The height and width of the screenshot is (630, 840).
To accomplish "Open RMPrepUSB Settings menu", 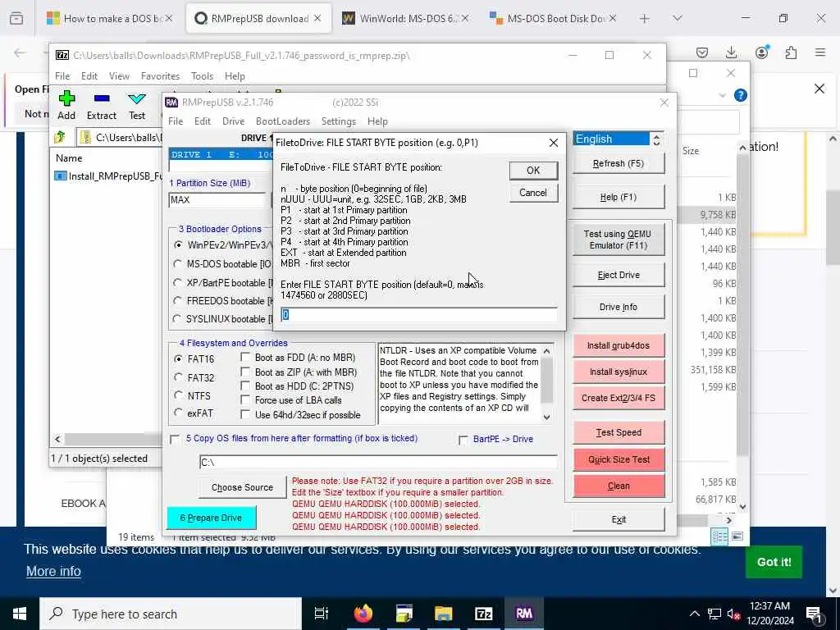I will 339,121.
